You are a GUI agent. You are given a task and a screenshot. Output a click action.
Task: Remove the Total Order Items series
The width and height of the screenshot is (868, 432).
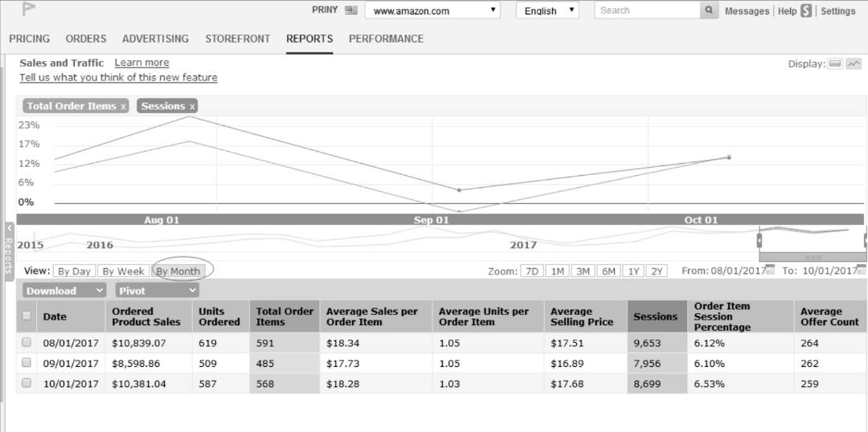(x=124, y=106)
